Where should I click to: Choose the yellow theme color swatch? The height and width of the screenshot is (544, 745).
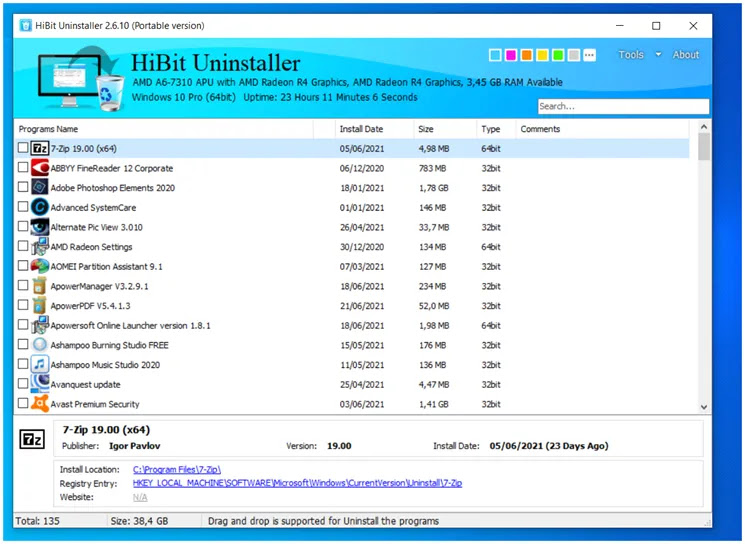(542, 55)
